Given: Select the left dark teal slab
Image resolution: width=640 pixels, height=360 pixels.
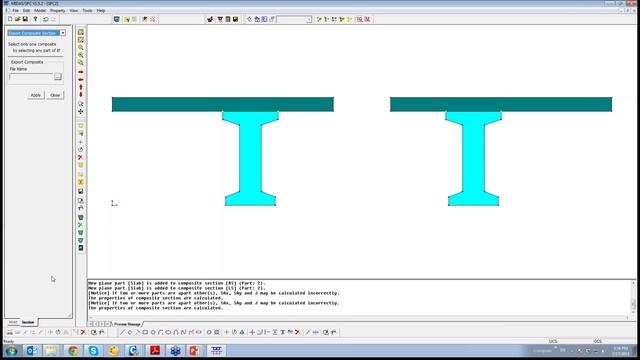Looking at the screenshot, I should pyautogui.click(x=223, y=104).
